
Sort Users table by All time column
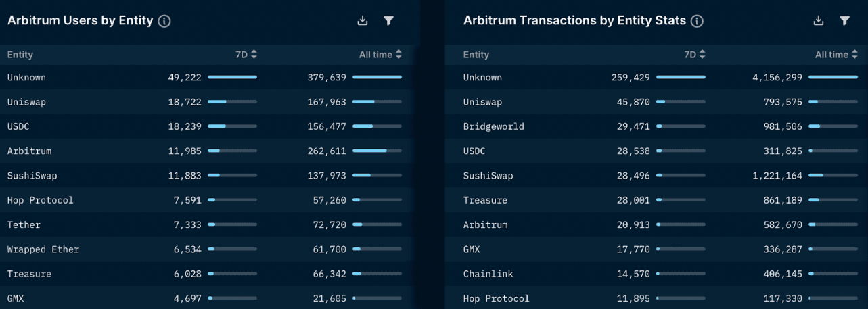tap(381, 55)
